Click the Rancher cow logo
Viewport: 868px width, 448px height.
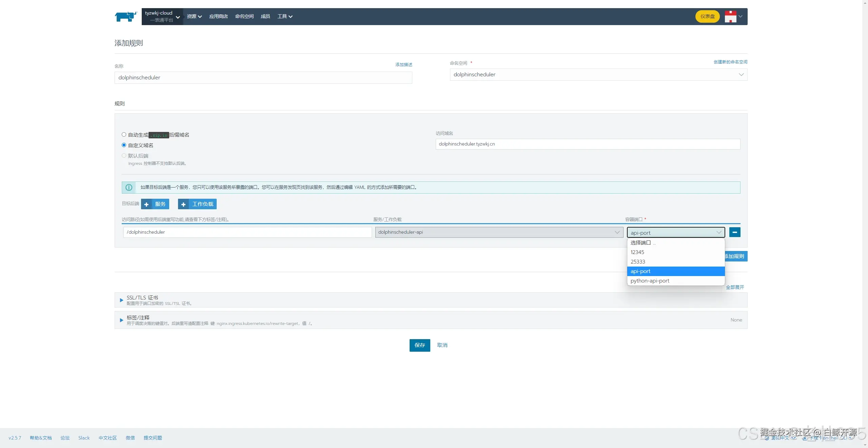point(126,16)
